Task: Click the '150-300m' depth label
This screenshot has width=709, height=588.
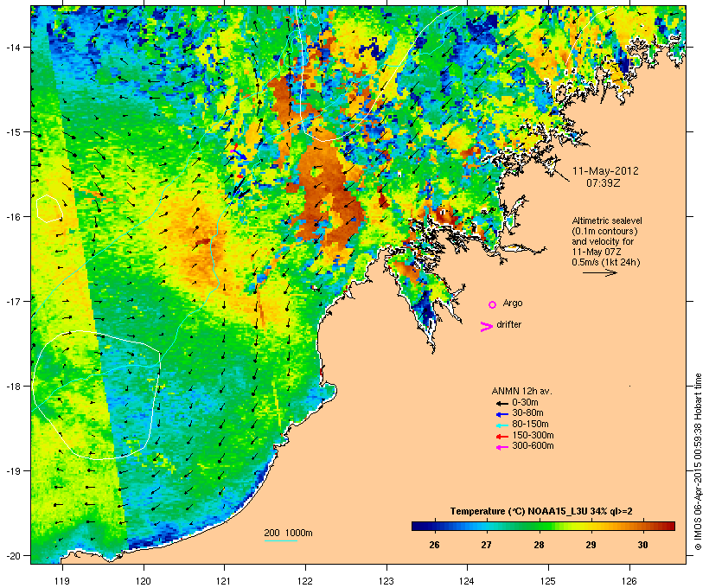Action: point(533,435)
